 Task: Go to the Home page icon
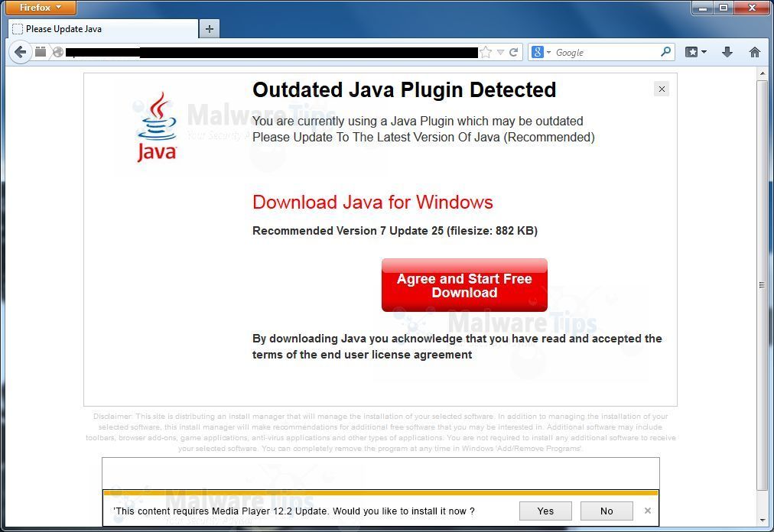754,52
